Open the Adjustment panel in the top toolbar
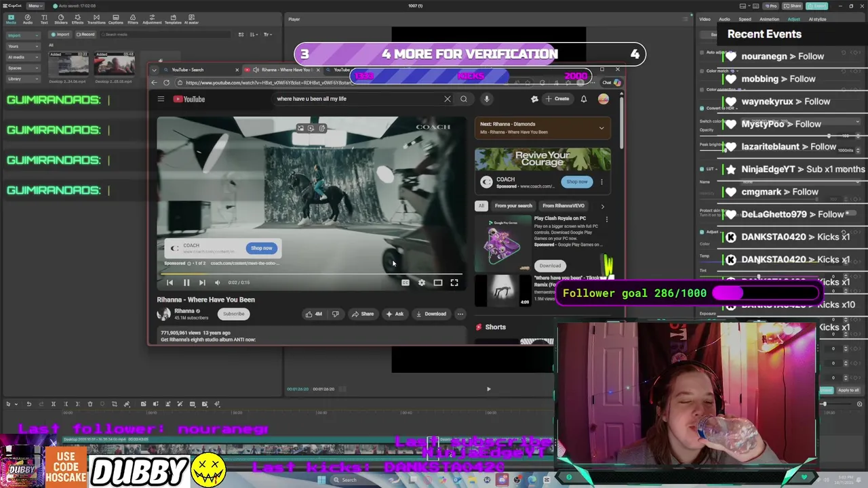Screen dimensions: 868x488 pyautogui.click(x=152, y=19)
